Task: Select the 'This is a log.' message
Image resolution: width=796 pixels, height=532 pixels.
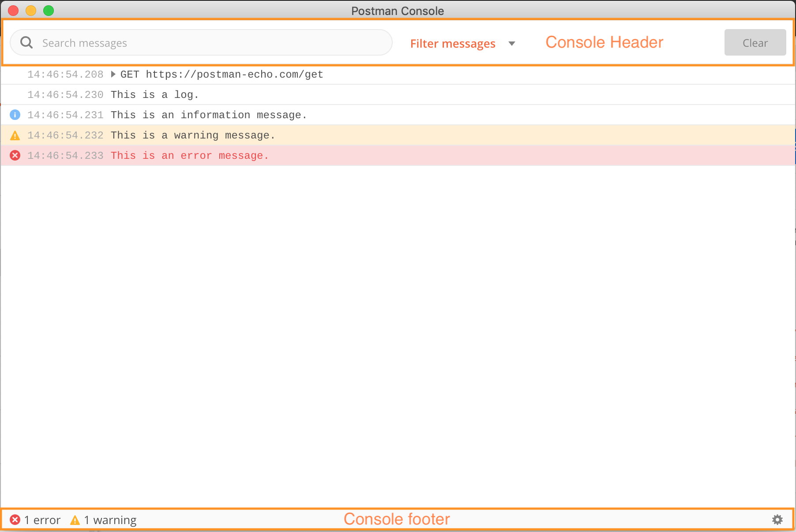Action: [154, 94]
